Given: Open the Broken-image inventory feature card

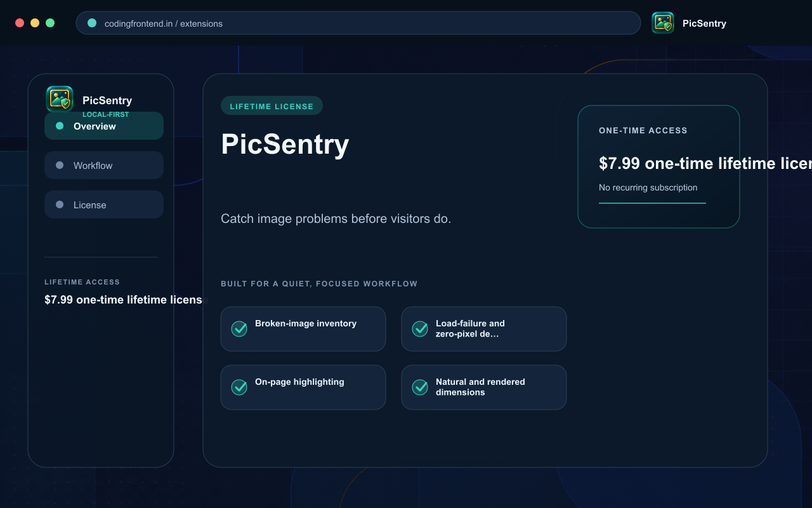Looking at the screenshot, I should 303,329.
